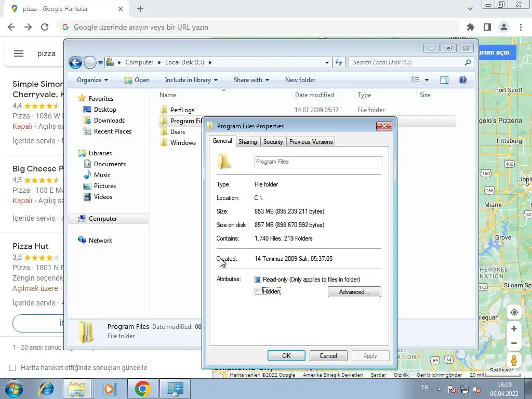This screenshot has width=532, height=399.
Task: Enable update results when map moves
Action: [12, 368]
